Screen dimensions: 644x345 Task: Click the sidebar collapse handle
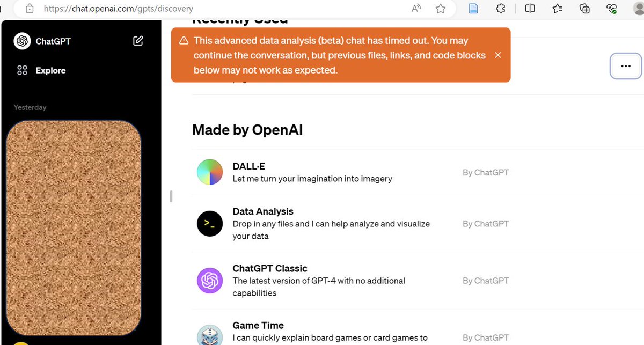point(171,196)
